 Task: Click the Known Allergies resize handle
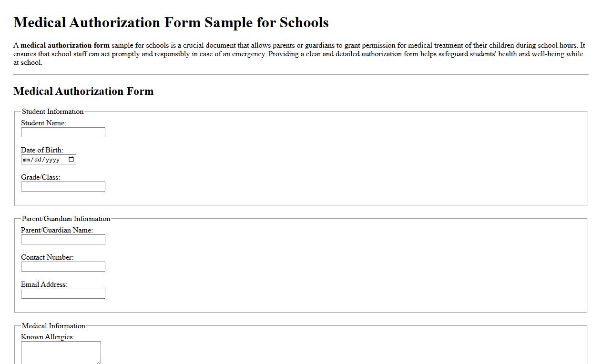click(x=100, y=363)
